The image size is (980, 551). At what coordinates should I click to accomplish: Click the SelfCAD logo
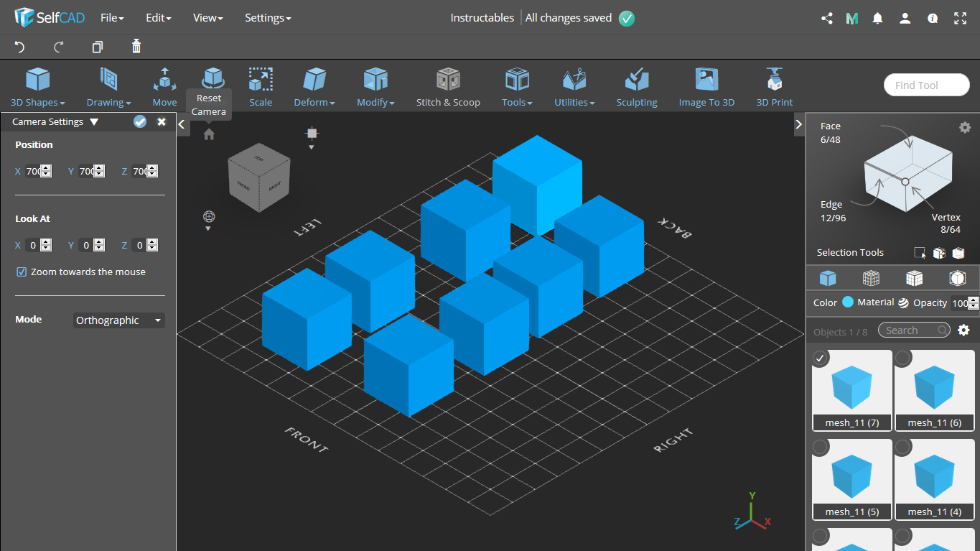click(x=49, y=17)
